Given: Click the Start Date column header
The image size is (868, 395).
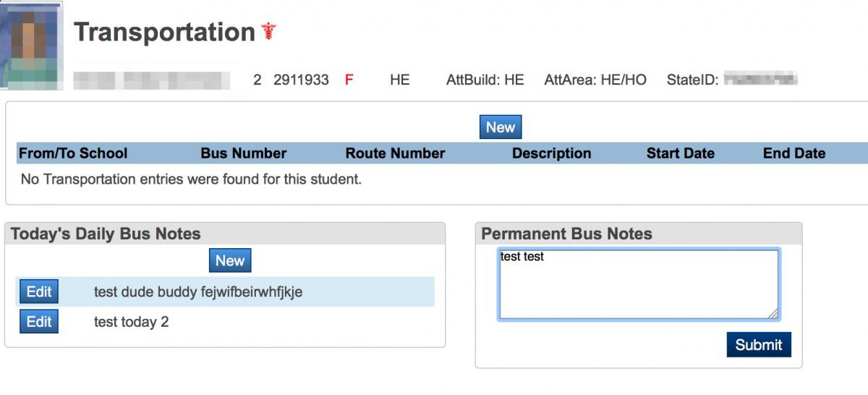Looking at the screenshot, I should [681, 153].
